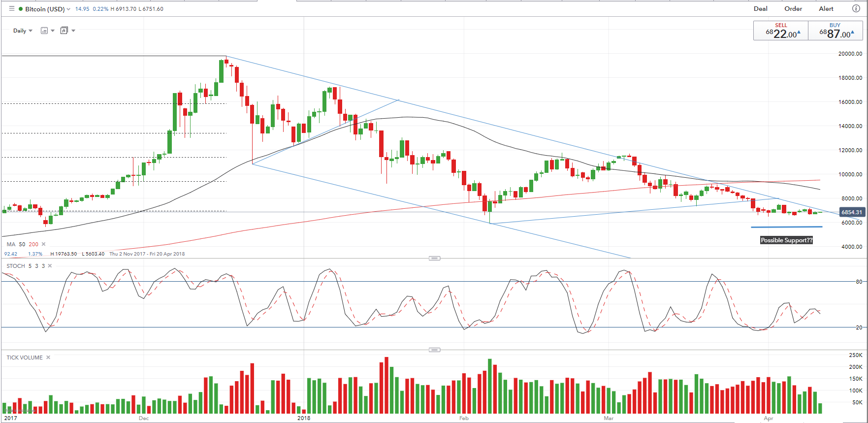This screenshot has width=868, height=423.
Task: Expand the arrow next to the calendar icon
Action: coord(53,31)
